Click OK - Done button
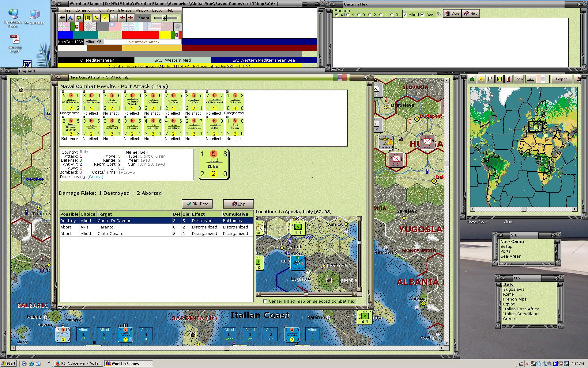This screenshot has width=588, height=368. pos(197,204)
